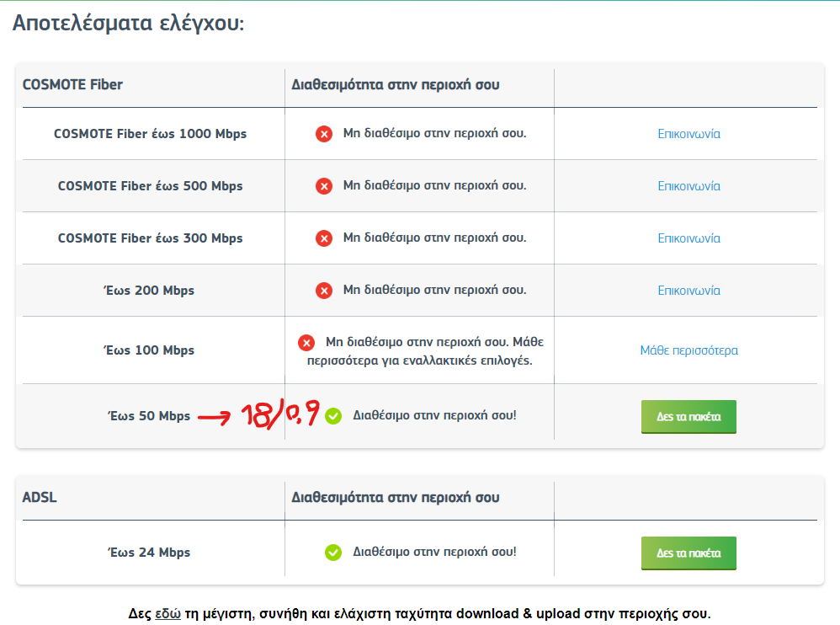Click red X icon in Fiber 1000 Mbps row
Image resolution: width=840 pixels, height=625 pixels.
click(x=323, y=133)
